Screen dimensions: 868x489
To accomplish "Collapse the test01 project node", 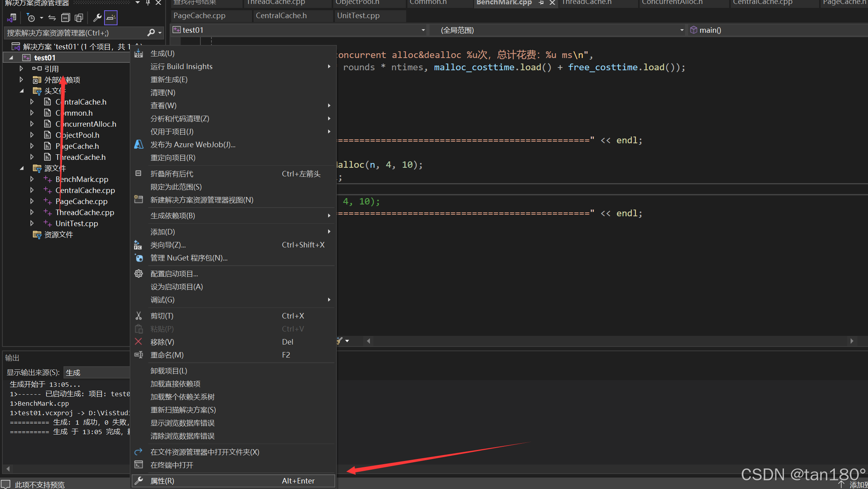I will pos(11,58).
